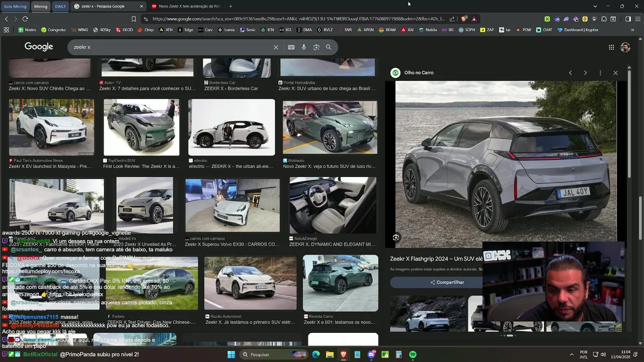This screenshot has height=362, width=644.
Task: Open the browser main menu
Action: click(637, 19)
